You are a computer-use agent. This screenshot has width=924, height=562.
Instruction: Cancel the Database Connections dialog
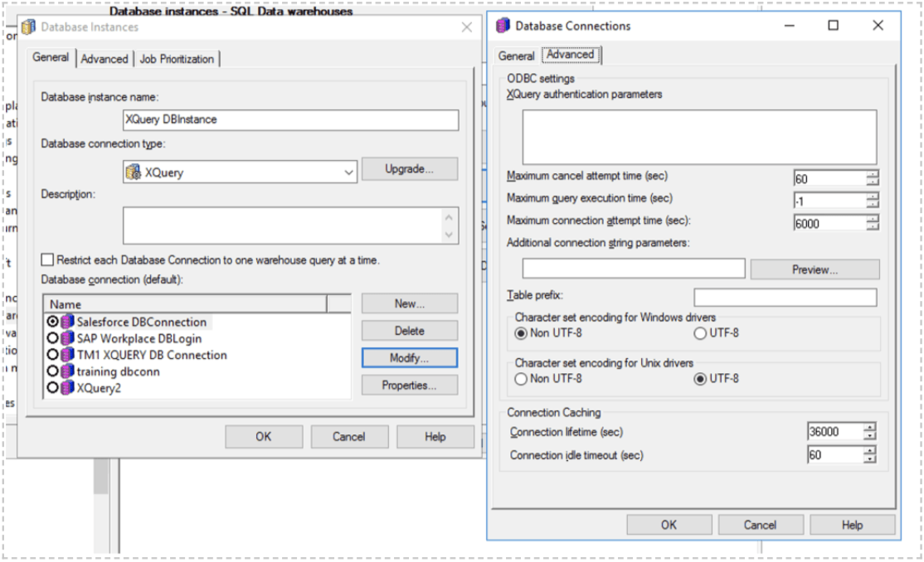tap(760, 525)
